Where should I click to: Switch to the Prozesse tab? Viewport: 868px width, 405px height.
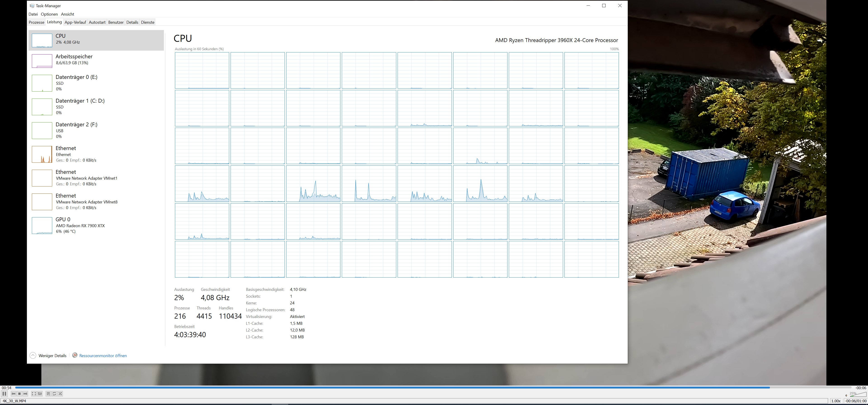[x=36, y=22]
